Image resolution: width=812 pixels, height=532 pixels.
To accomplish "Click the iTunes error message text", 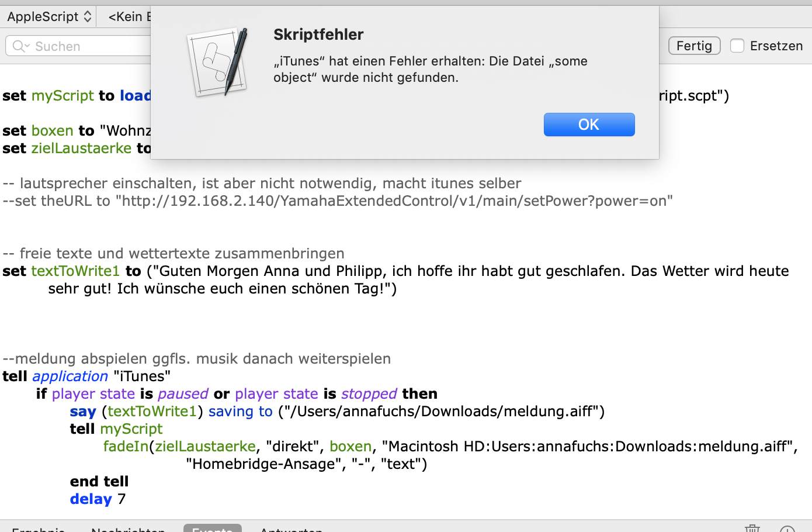I will 431,69.
